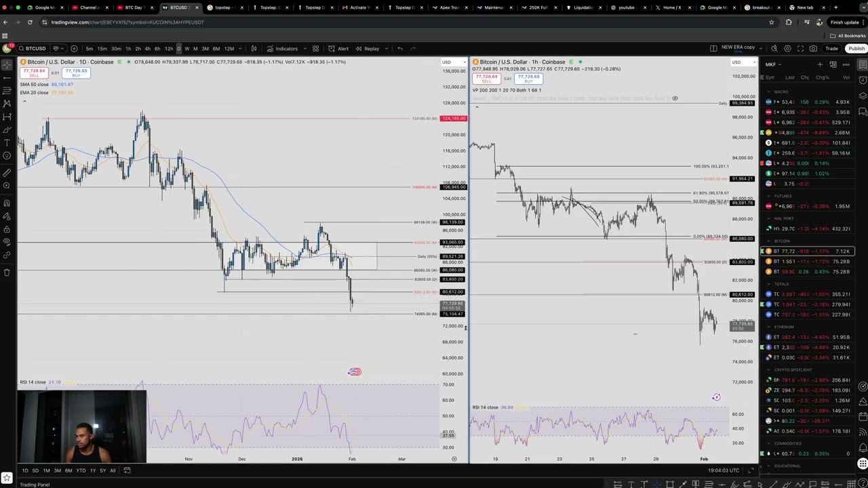Switch to the 1h timeframe
The width and height of the screenshot is (868, 488).
point(128,48)
